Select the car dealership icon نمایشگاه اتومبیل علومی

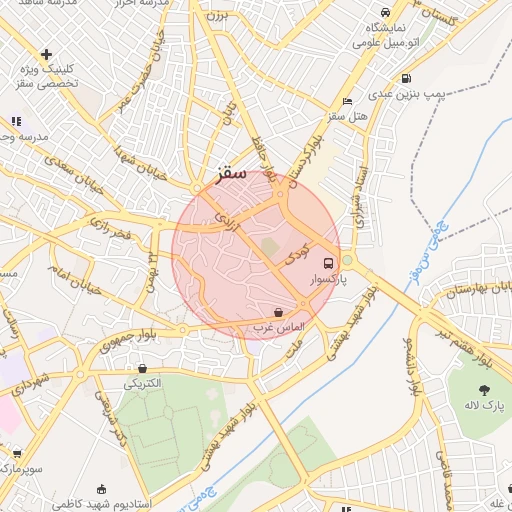[x=385, y=13]
